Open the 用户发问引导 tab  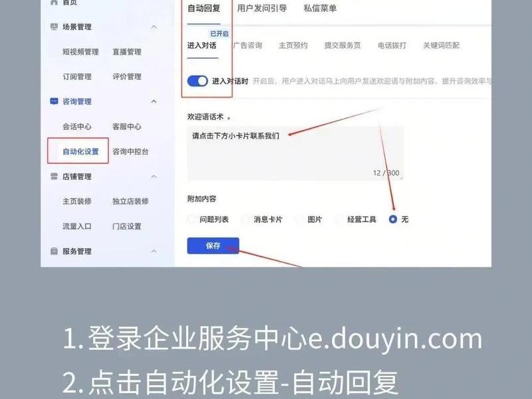point(261,8)
